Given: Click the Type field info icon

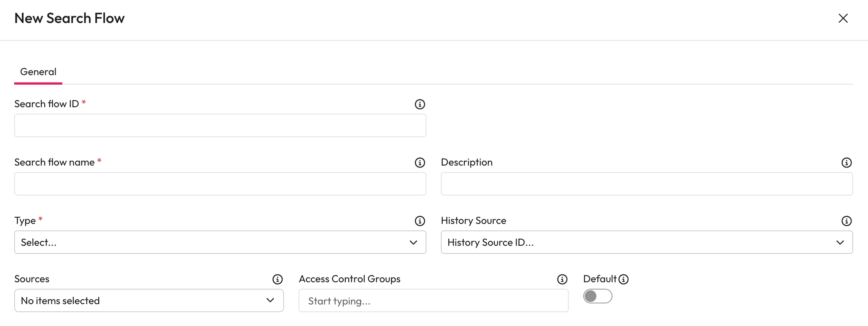Looking at the screenshot, I should point(420,221).
